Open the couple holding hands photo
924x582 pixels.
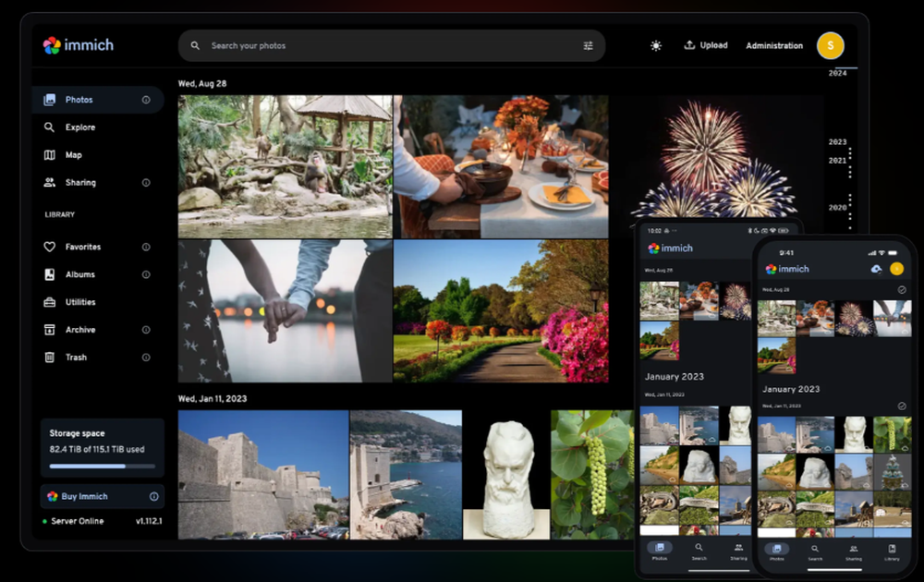tap(286, 311)
